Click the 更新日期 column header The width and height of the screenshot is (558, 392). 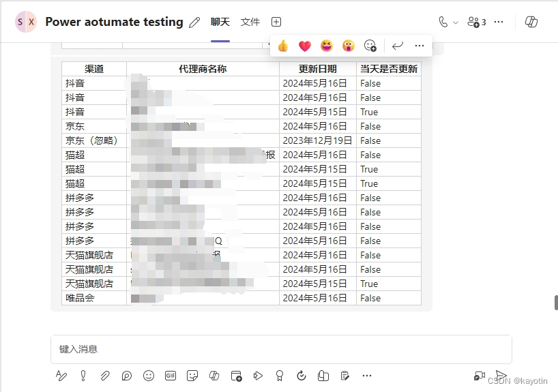pyautogui.click(x=318, y=69)
